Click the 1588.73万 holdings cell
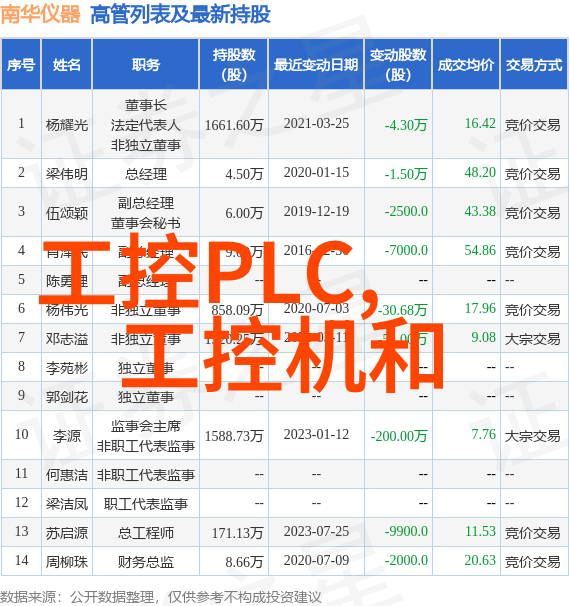Image resolution: width=569 pixels, height=606 pixels. 234,436
